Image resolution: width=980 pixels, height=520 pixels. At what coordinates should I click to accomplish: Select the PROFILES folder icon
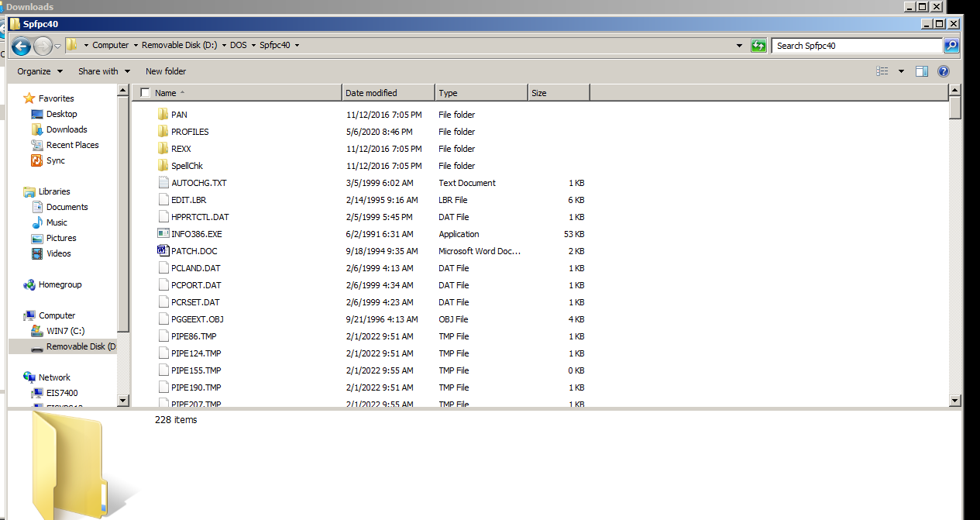pos(163,132)
